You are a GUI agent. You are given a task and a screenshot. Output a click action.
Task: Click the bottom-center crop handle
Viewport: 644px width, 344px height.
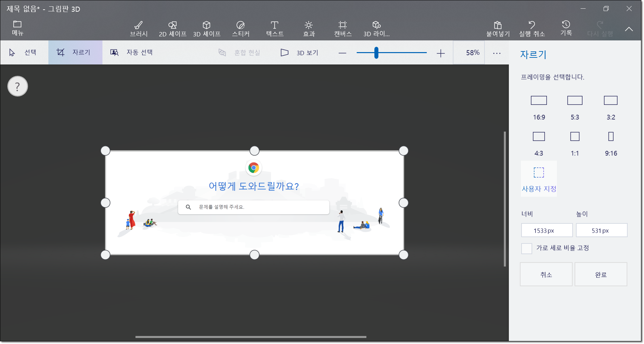pos(255,255)
